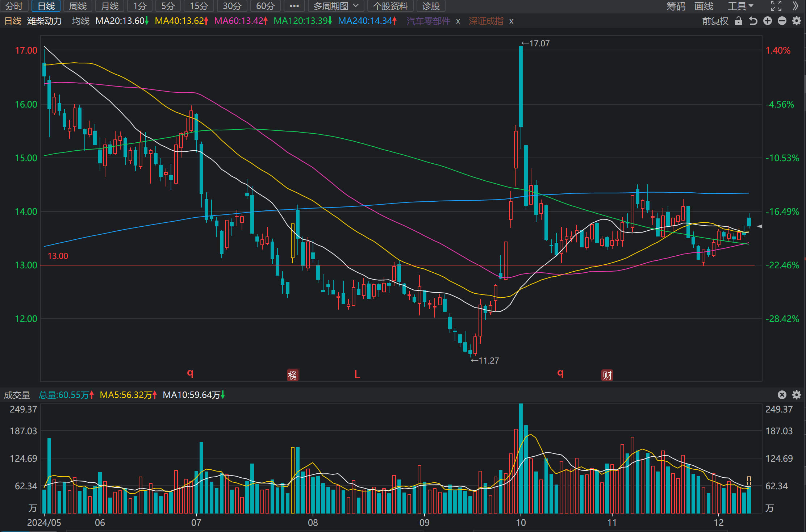Switch to the 60分 period tab
This screenshot has height=532, width=806.
point(265,6)
